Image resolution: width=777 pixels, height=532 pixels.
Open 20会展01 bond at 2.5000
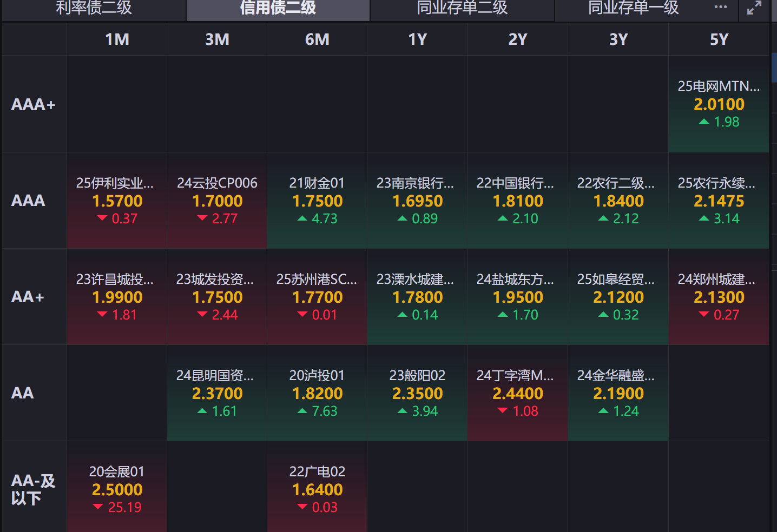point(117,489)
